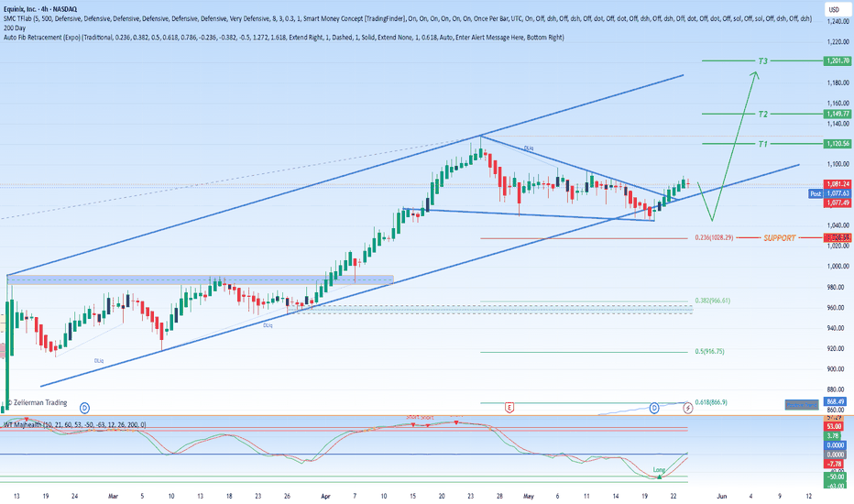Select the orange SUPPORT level label
Image resolution: width=854 pixels, height=504 pixels.
click(x=780, y=238)
